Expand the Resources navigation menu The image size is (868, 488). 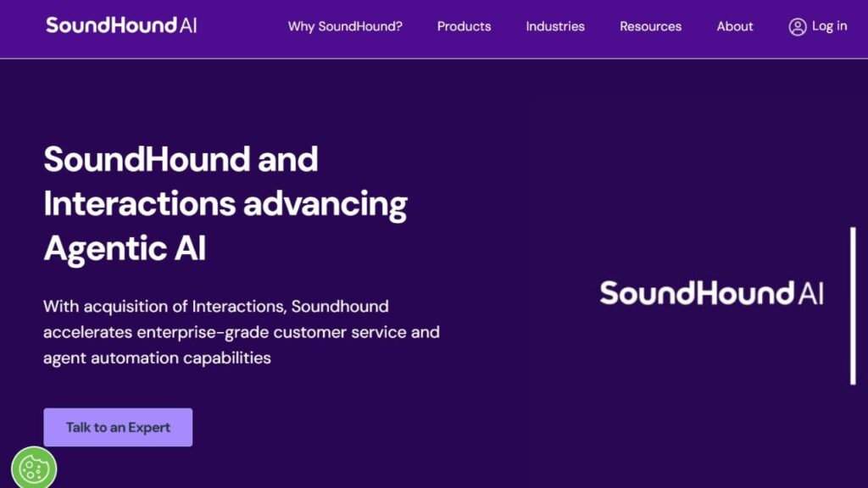650,26
